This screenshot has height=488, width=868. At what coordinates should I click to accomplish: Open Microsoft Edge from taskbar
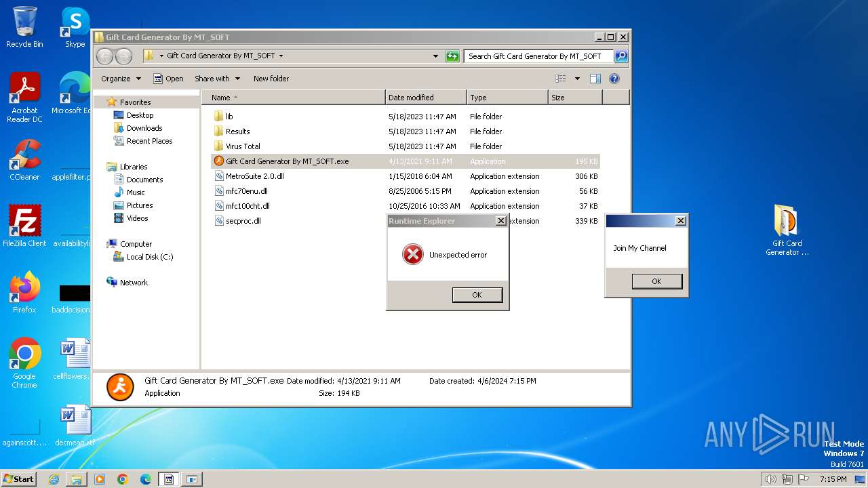point(146,479)
